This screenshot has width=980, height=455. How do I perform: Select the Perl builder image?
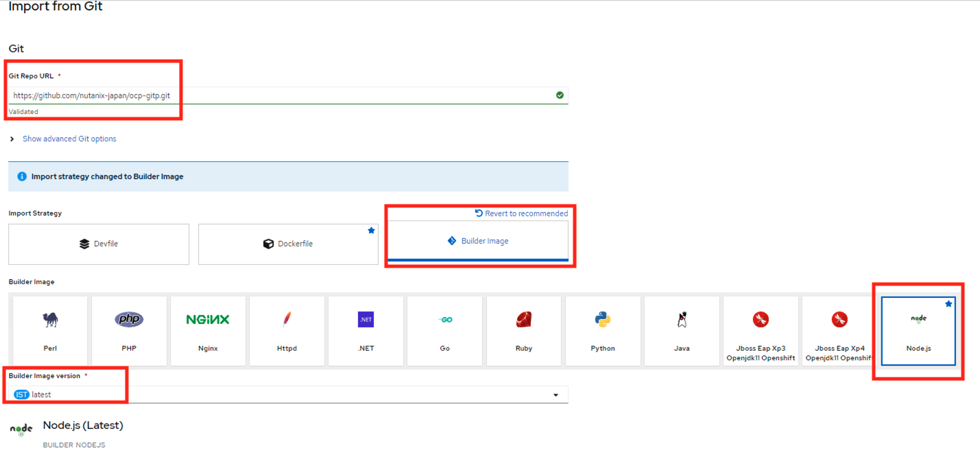(50, 330)
